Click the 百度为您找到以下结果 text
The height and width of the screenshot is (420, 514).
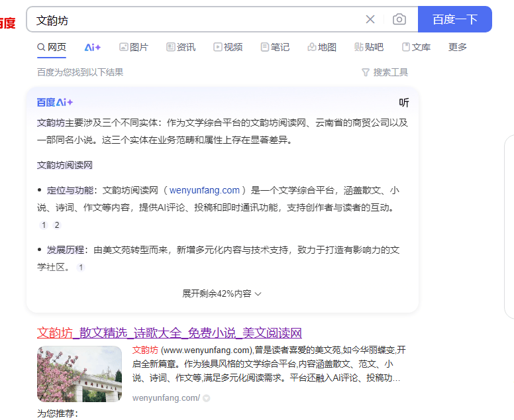pos(80,72)
